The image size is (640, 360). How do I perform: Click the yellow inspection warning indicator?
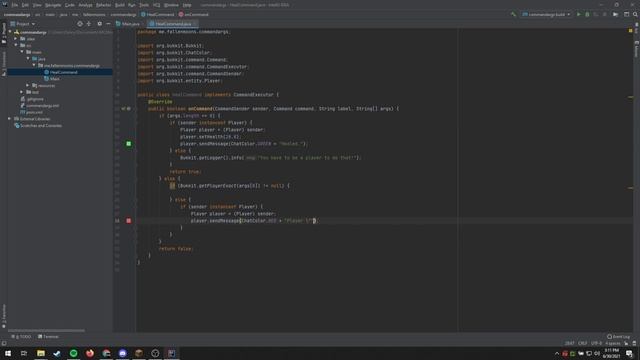631,31
